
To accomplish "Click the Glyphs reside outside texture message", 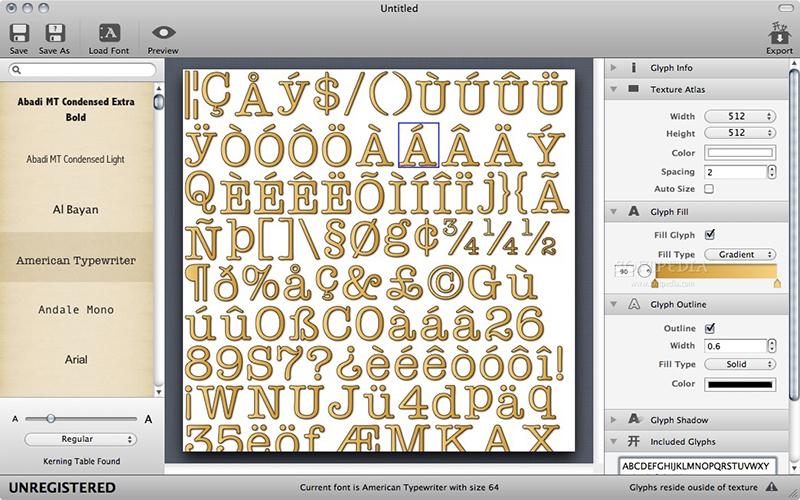I will (693, 487).
